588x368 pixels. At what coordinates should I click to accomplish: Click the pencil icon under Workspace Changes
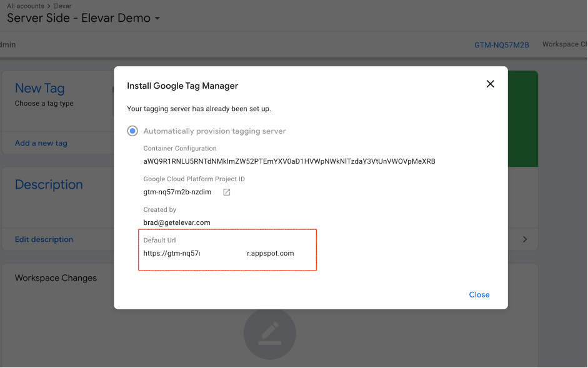(x=269, y=333)
